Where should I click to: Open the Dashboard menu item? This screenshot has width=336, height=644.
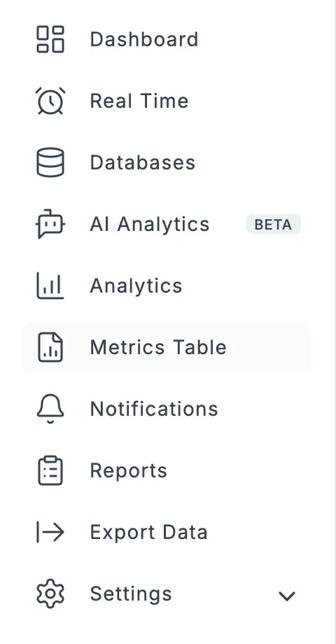[x=144, y=39]
